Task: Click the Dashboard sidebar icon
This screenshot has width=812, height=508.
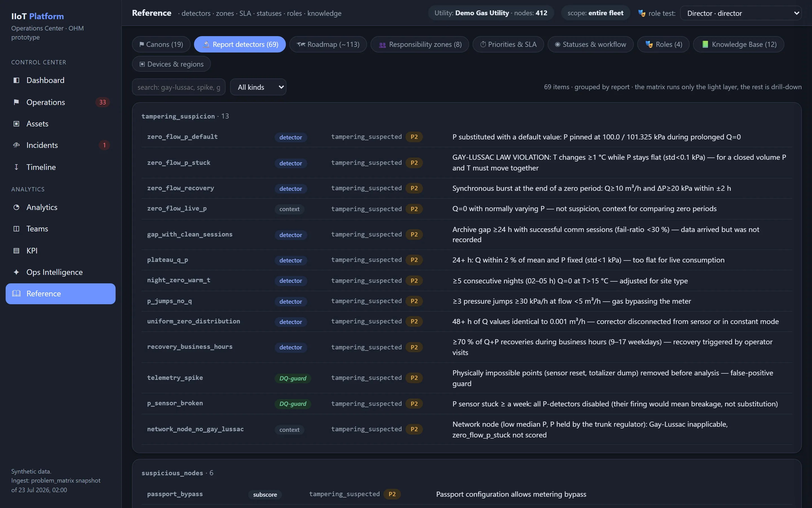Action: point(16,80)
